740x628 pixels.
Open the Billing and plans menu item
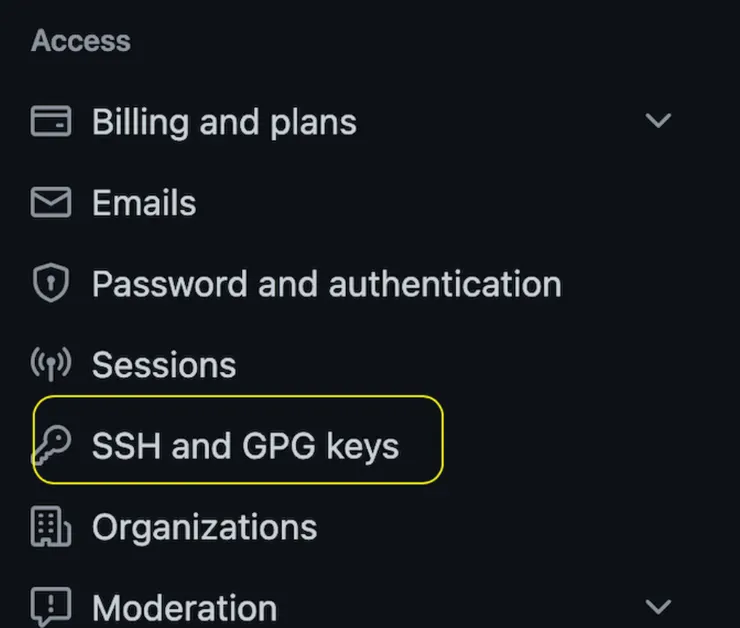click(224, 122)
